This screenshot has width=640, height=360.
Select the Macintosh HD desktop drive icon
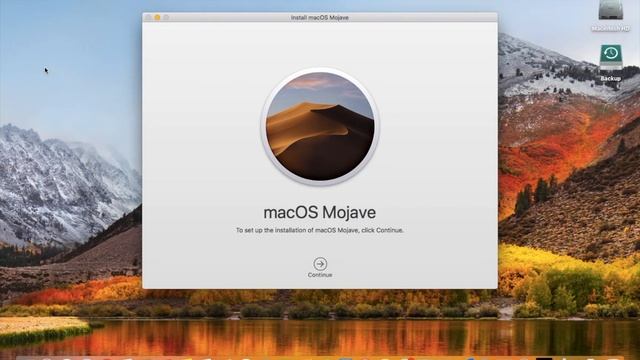611,10
